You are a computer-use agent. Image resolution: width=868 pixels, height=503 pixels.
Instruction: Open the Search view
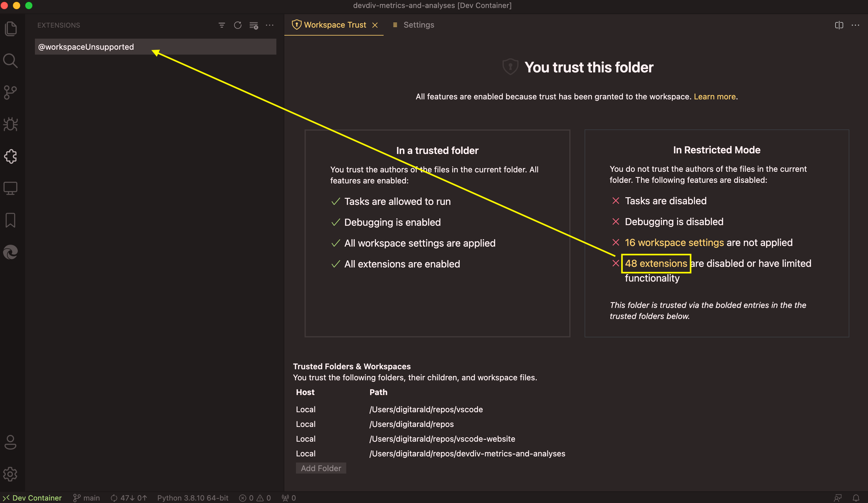[11, 60]
